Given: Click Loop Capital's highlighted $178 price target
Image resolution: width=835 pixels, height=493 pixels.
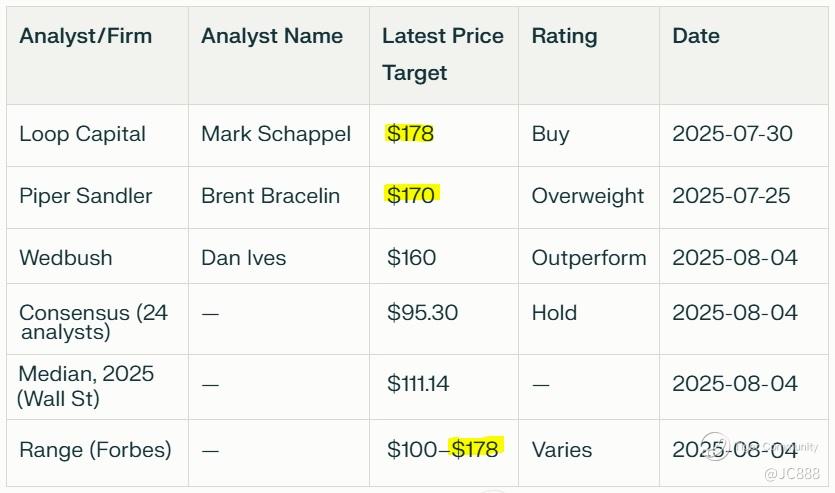Looking at the screenshot, I should tap(410, 134).
